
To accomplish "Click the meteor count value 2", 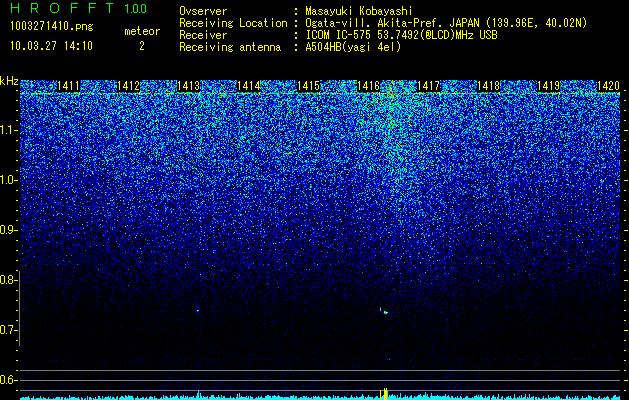I will [142, 46].
